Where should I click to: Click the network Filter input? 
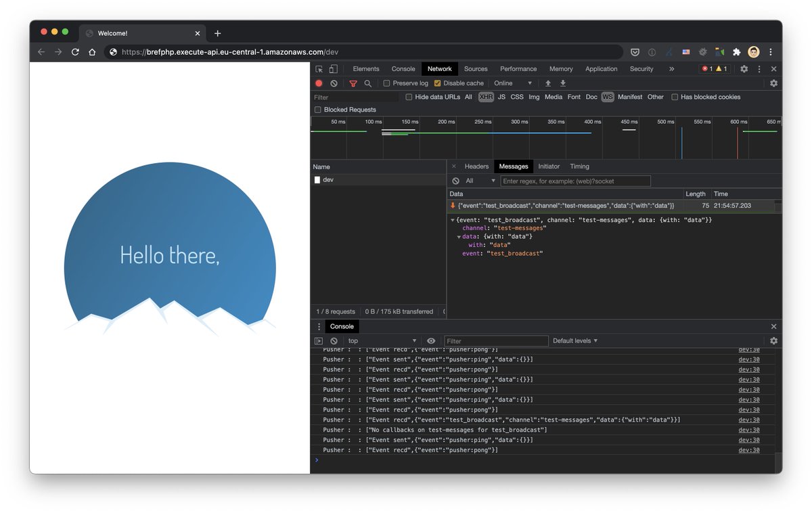pyautogui.click(x=355, y=97)
